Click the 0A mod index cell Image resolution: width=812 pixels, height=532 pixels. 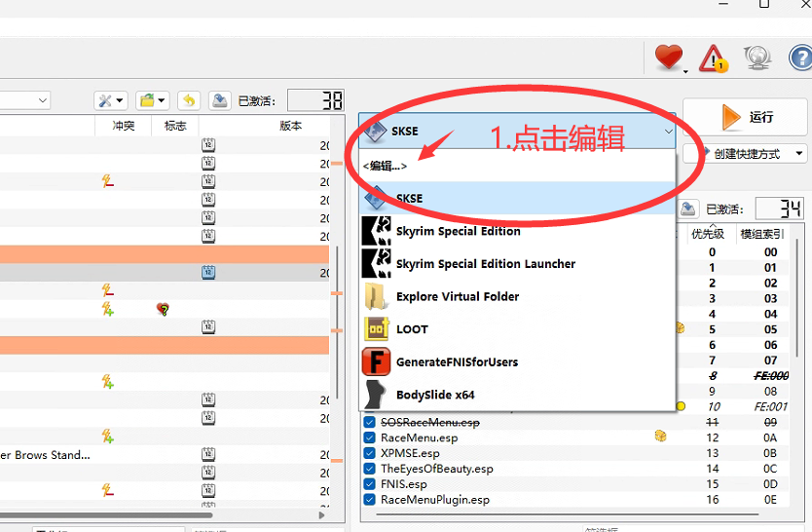point(770,437)
